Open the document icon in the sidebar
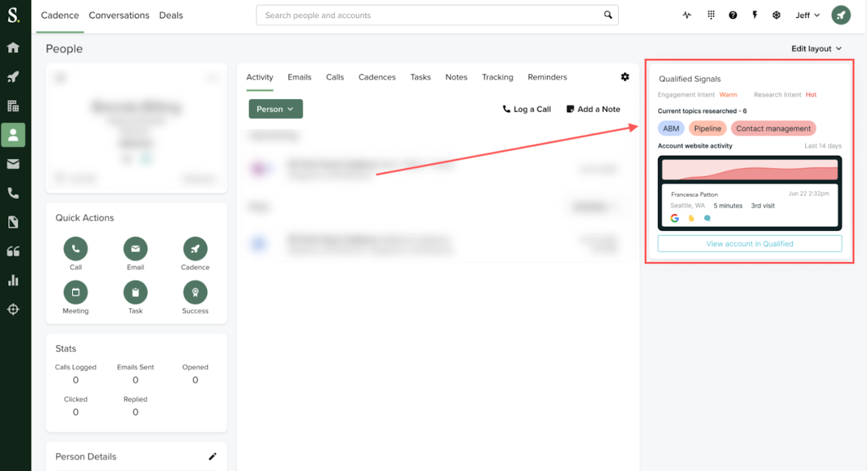Image resolution: width=868 pixels, height=471 pixels. [x=13, y=222]
